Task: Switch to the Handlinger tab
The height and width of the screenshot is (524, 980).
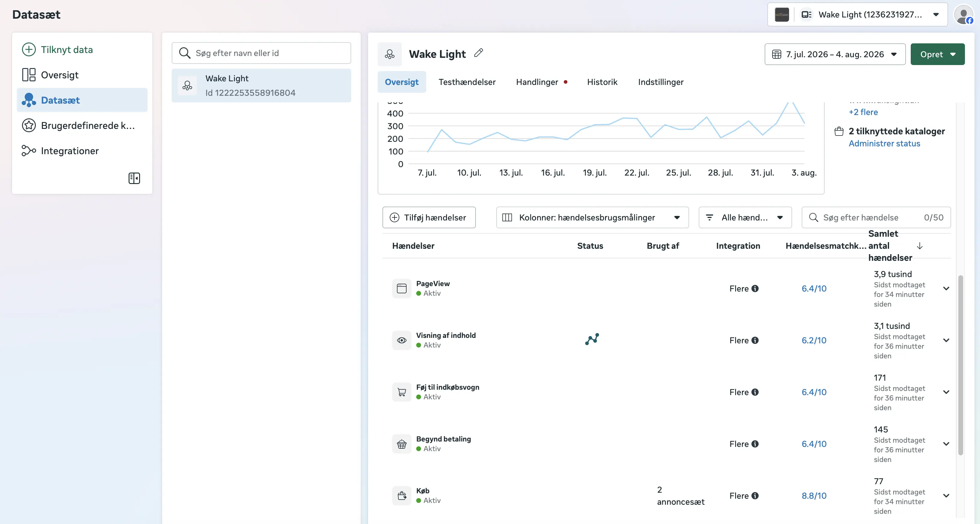Action: pyautogui.click(x=541, y=82)
